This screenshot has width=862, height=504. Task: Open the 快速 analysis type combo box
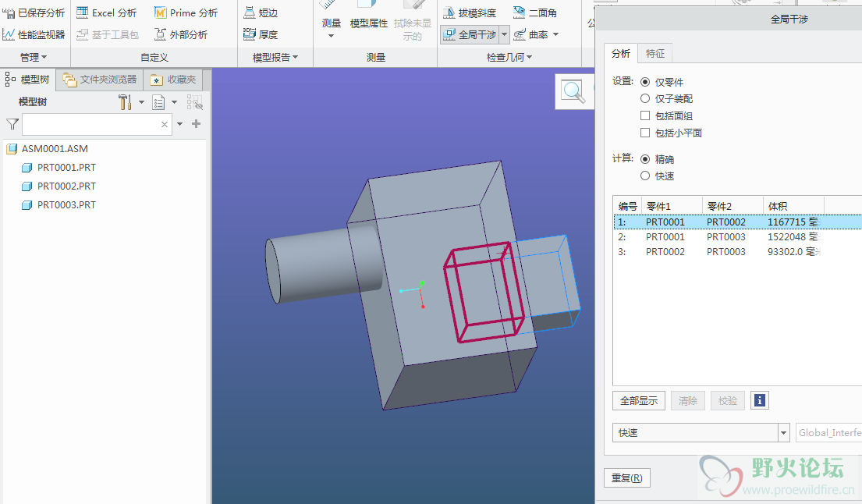[x=701, y=432]
